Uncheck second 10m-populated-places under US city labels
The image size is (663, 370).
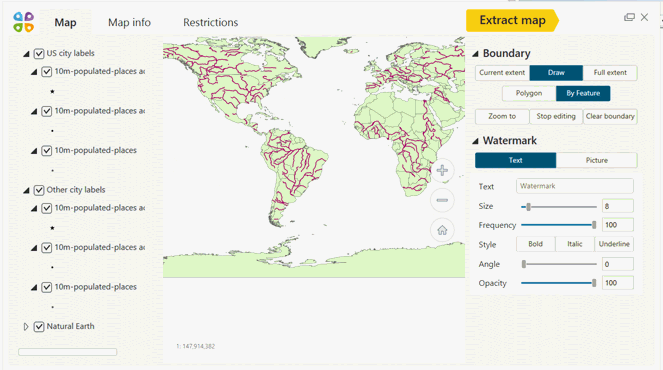[x=47, y=111]
